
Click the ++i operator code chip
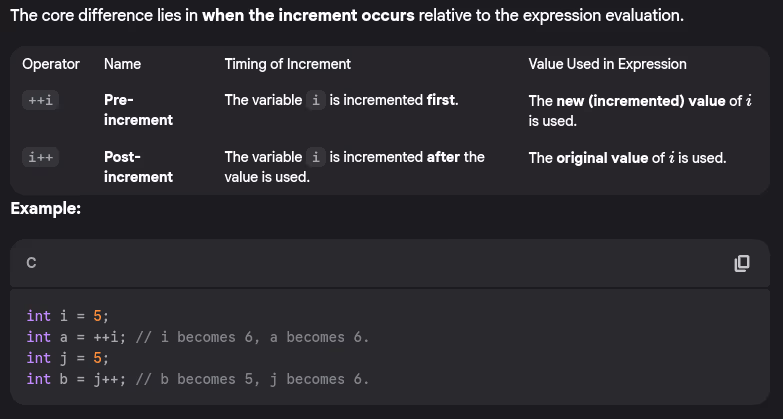pyautogui.click(x=41, y=101)
